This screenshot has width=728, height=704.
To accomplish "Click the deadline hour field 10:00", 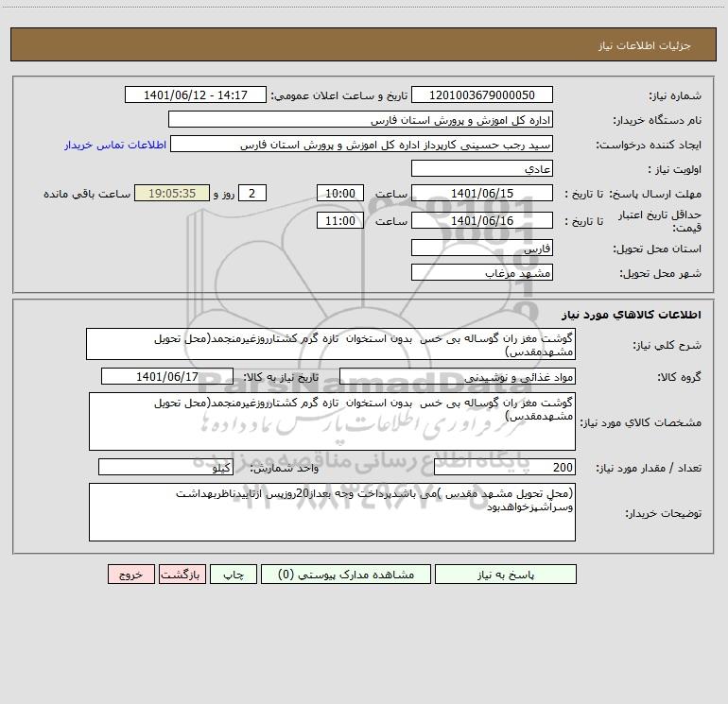I will (339, 193).
